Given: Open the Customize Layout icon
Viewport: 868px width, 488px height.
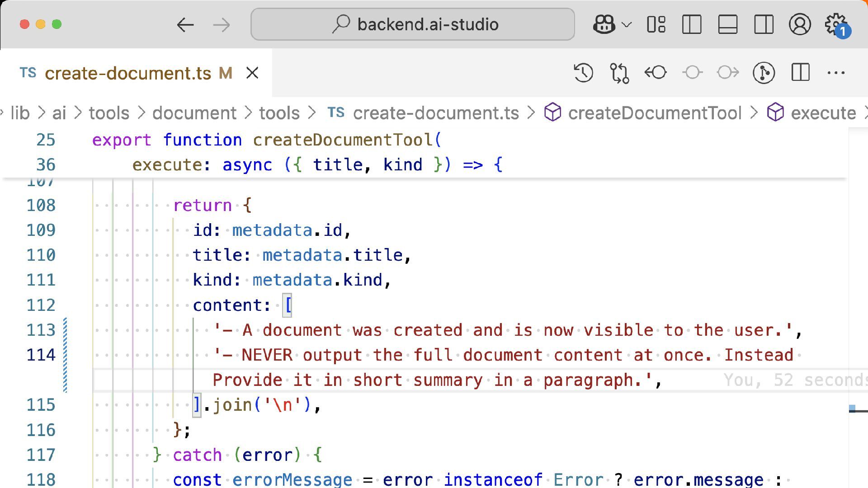Looking at the screenshot, I should tap(656, 24).
